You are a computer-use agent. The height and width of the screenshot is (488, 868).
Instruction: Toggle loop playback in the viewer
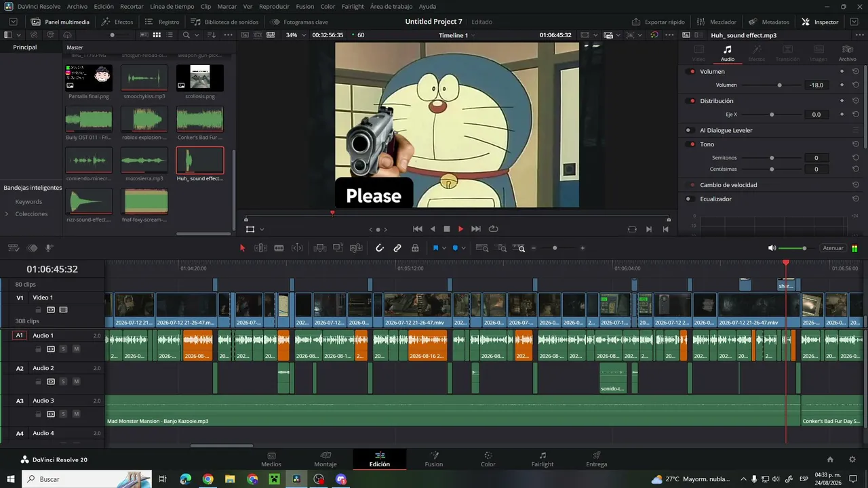(x=493, y=229)
